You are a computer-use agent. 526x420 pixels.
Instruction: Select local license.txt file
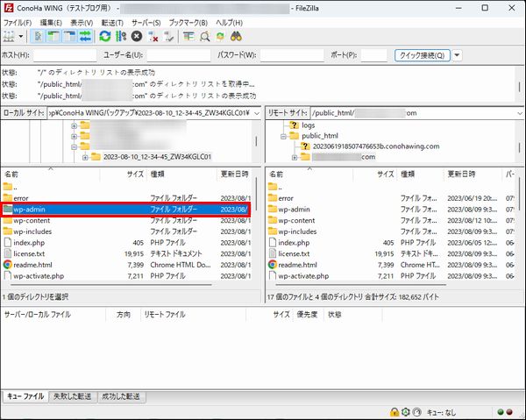coord(29,253)
